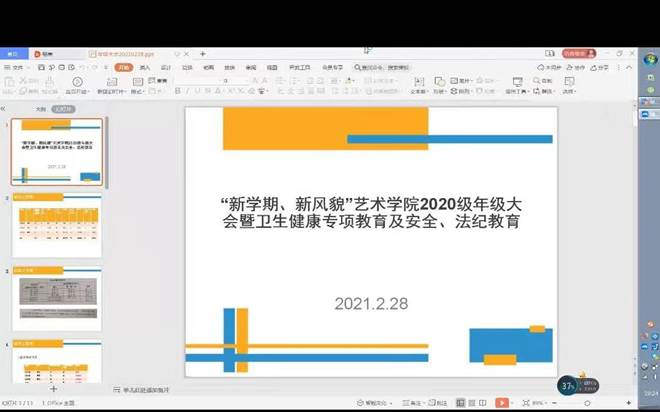This screenshot has height=412, width=660.
Task: Switch to the Insert (插入) ribbon tab
Action: (145, 67)
